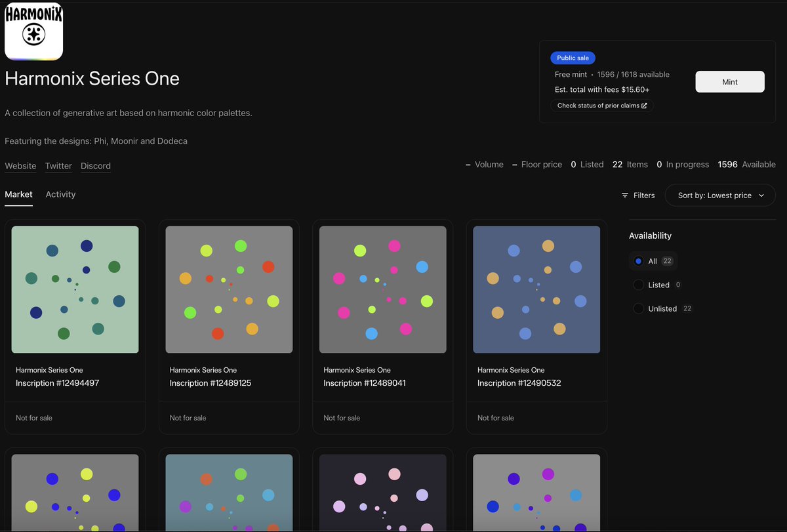Open the external link icon on prior claims
787x532 pixels.
pyautogui.click(x=644, y=106)
